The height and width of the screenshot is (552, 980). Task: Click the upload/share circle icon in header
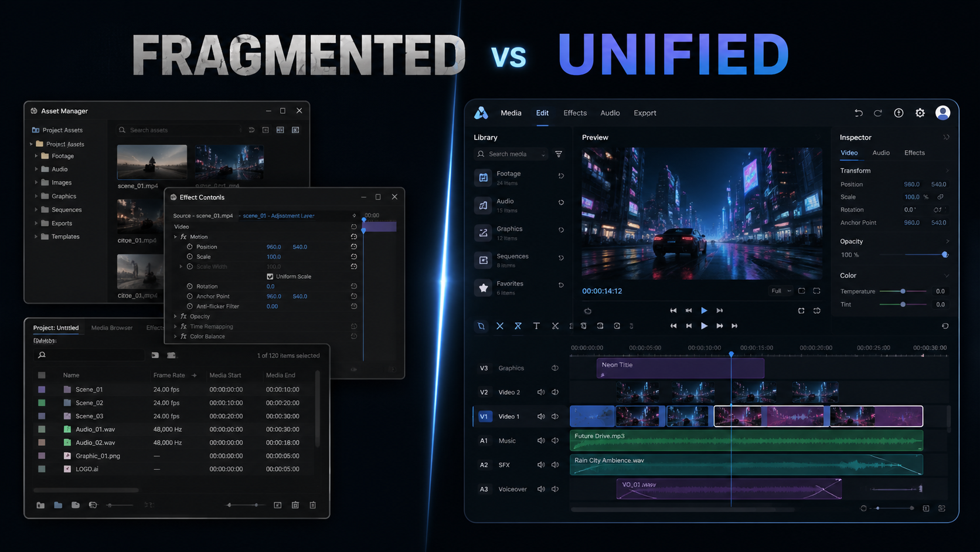pos(899,113)
